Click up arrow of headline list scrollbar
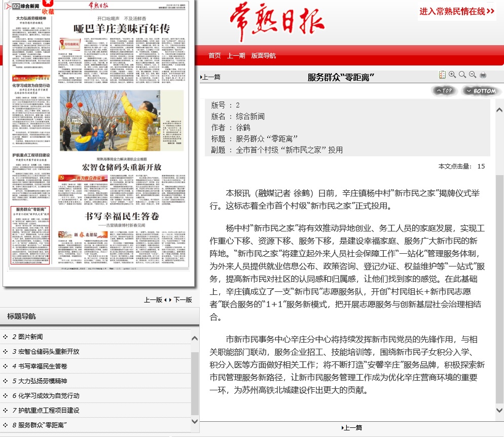 [195, 338]
